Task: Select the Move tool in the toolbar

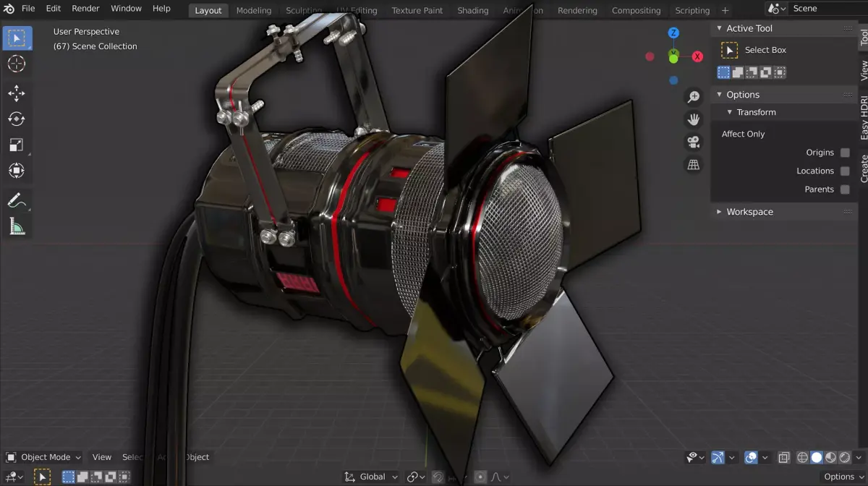Action: click(17, 93)
